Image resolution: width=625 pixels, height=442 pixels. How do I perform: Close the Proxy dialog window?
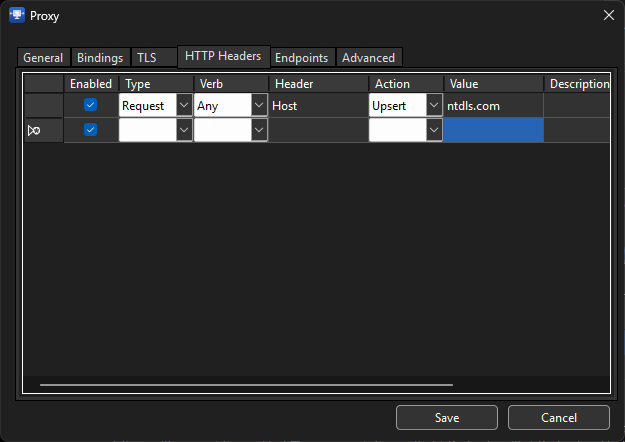click(x=608, y=16)
